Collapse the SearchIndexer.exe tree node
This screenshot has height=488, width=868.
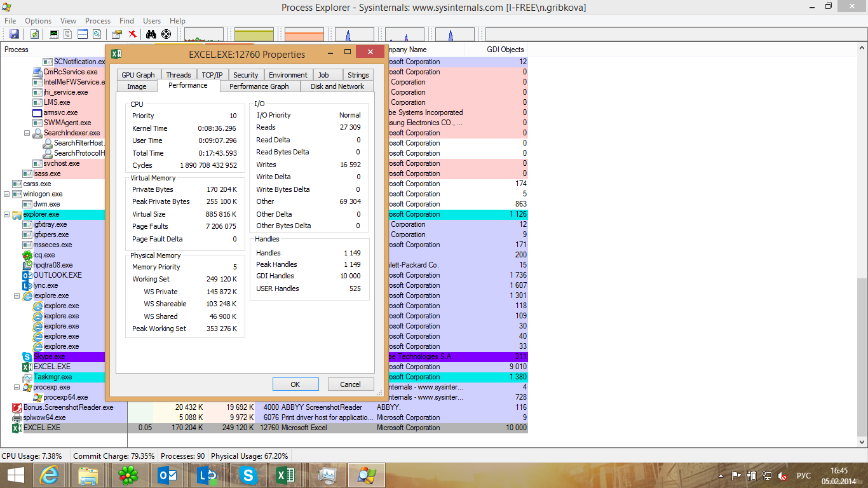pos(27,133)
